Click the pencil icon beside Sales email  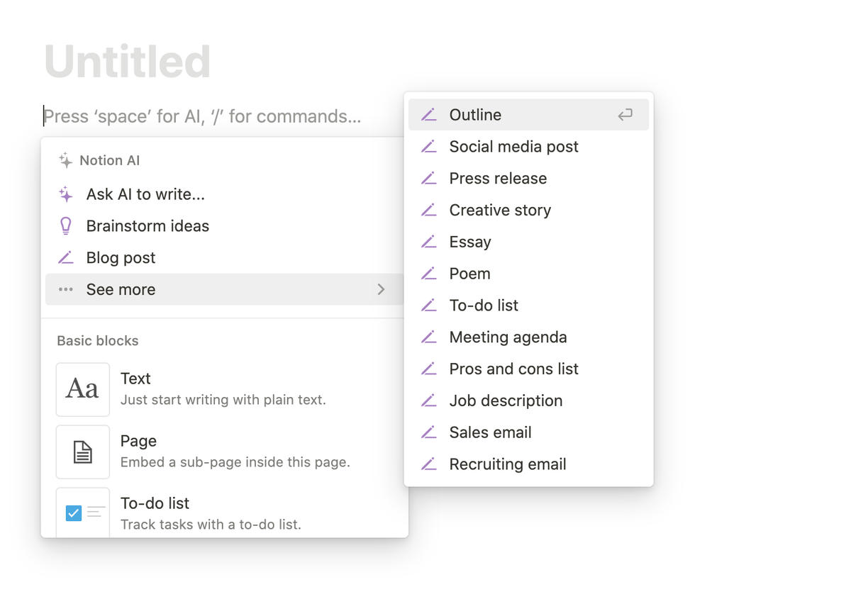point(429,432)
